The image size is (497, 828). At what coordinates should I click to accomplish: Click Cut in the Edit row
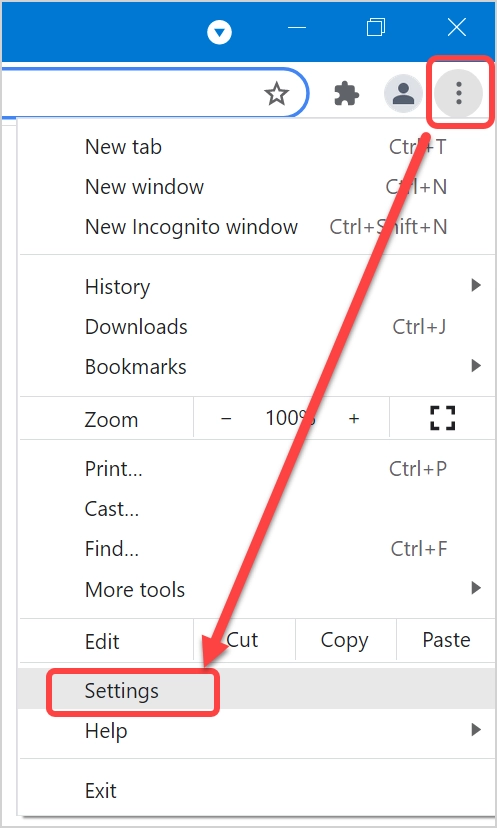[x=242, y=640]
